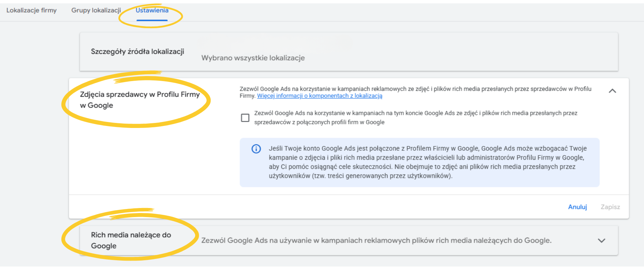Open the Lokalizacje firmy tab

point(32,10)
